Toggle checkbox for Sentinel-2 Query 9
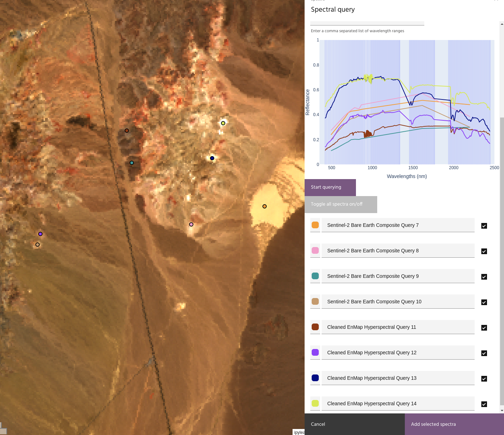 coord(484,277)
